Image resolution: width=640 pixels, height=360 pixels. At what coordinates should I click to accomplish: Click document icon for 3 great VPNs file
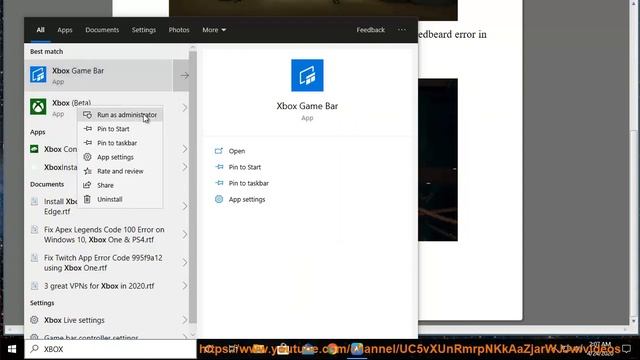point(35,286)
